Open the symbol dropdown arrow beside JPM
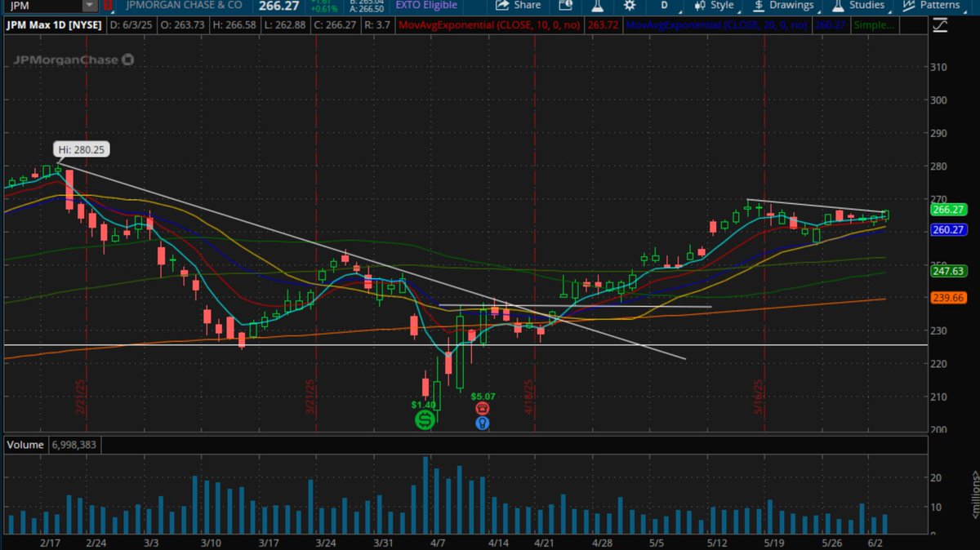This screenshot has width=980, height=550. coord(88,5)
